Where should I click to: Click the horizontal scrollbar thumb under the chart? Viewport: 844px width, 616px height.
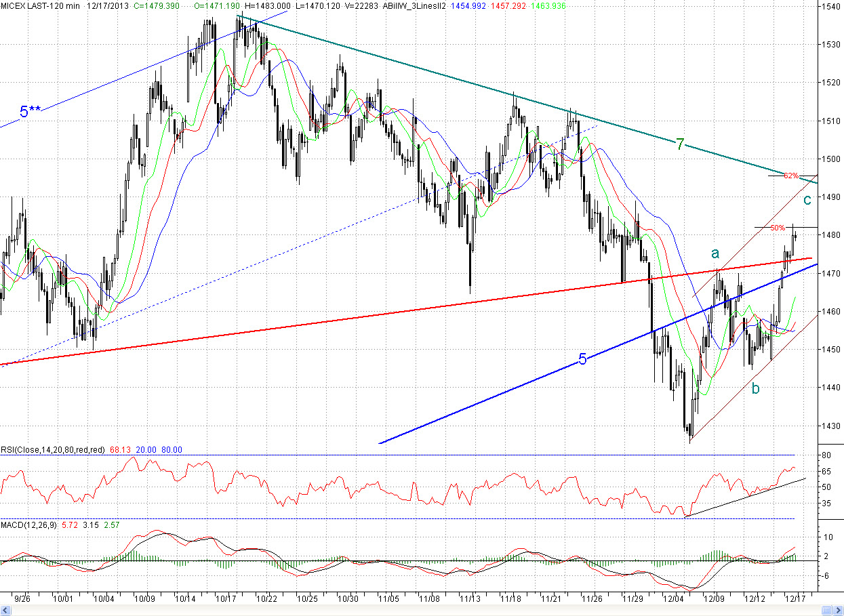coord(826,610)
